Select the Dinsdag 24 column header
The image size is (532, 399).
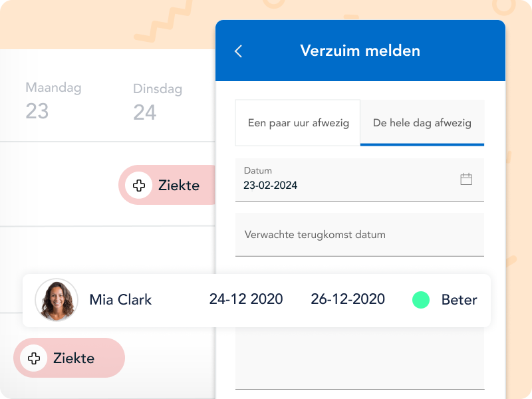click(x=157, y=102)
